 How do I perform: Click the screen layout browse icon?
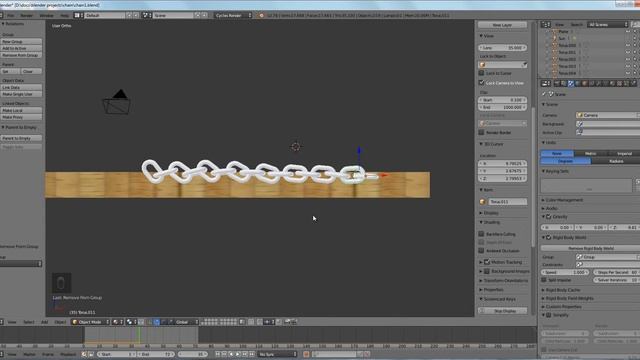tap(78, 15)
